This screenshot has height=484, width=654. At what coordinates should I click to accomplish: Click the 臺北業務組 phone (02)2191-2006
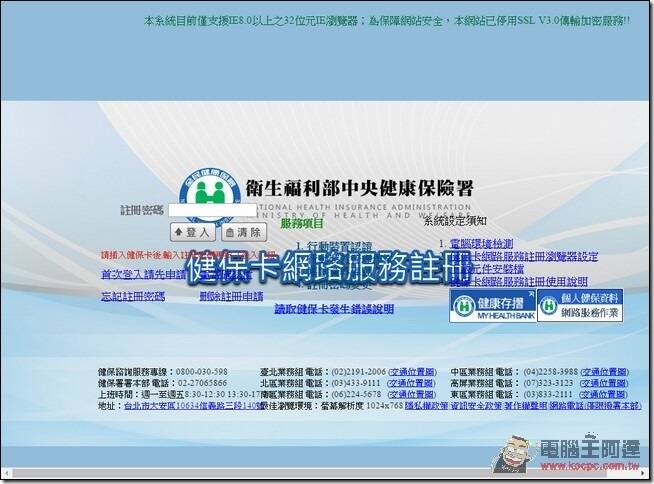[x=359, y=372]
